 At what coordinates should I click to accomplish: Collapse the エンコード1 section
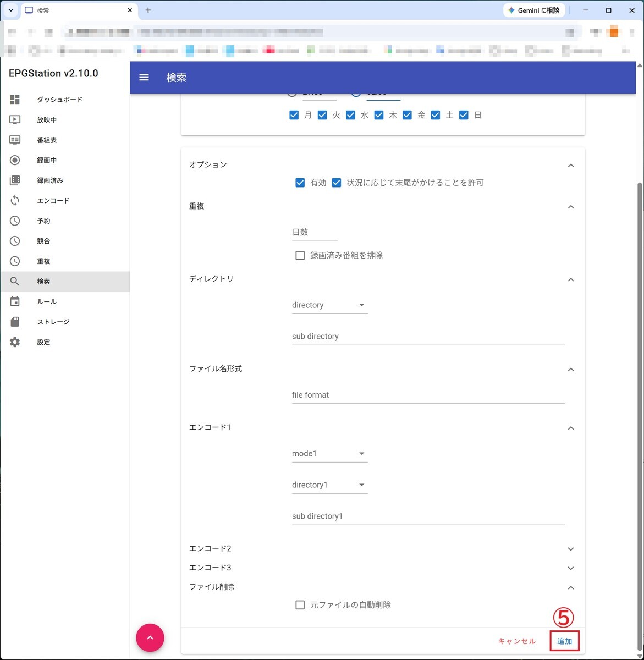(571, 428)
